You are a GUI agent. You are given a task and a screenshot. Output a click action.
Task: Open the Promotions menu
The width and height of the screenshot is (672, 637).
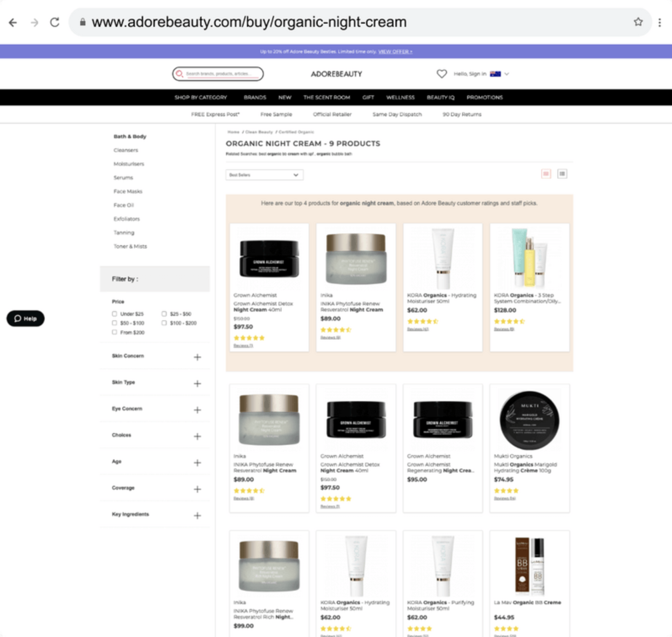click(484, 97)
